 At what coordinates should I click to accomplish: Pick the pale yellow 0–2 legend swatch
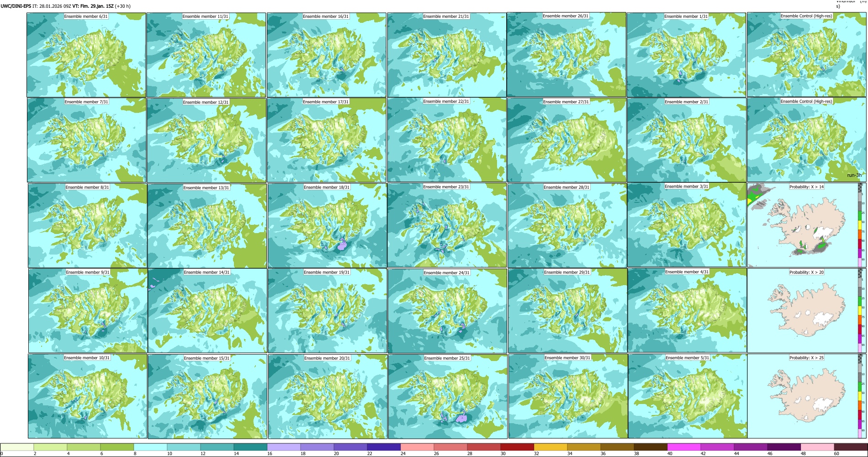(17, 447)
